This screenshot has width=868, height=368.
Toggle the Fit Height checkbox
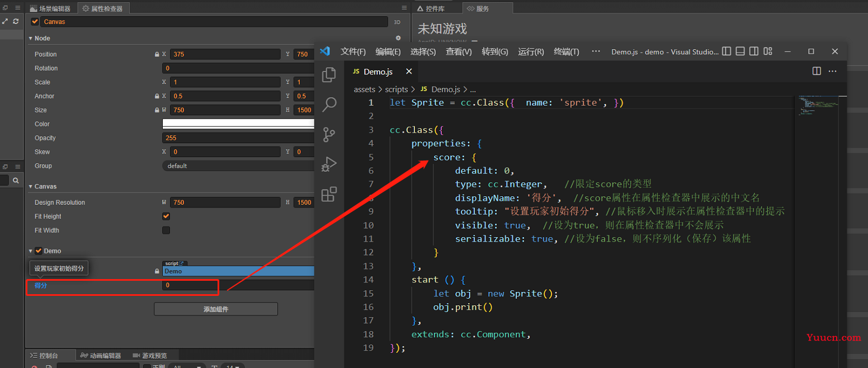point(166,216)
